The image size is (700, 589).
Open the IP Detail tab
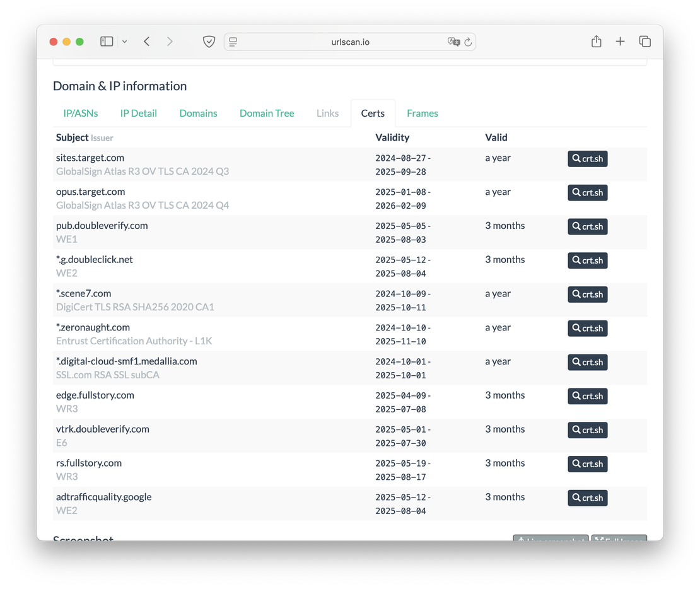tap(139, 114)
